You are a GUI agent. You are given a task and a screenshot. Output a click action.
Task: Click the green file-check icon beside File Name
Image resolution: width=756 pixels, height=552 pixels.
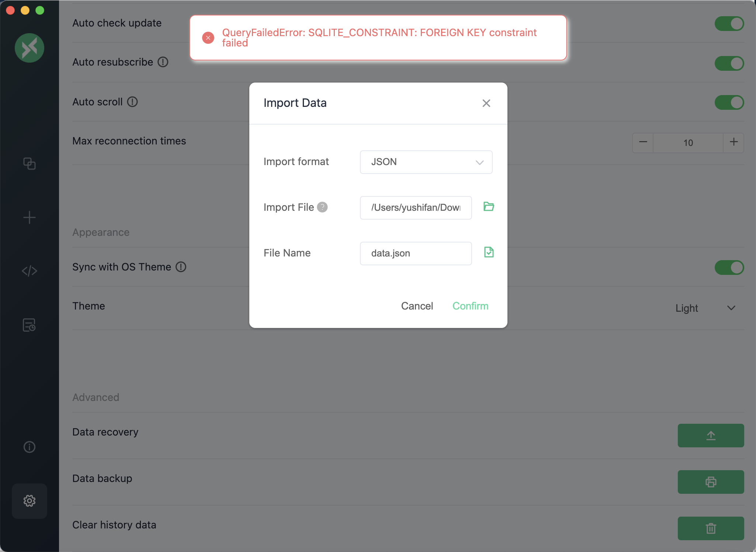488,252
